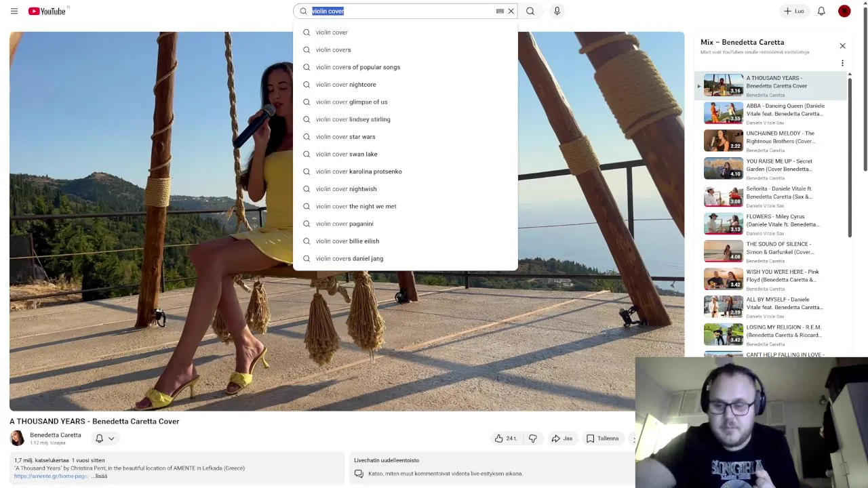Pick "violin cover karolina protsenko" suggestion
This screenshot has height=488, width=868.
[x=406, y=171]
